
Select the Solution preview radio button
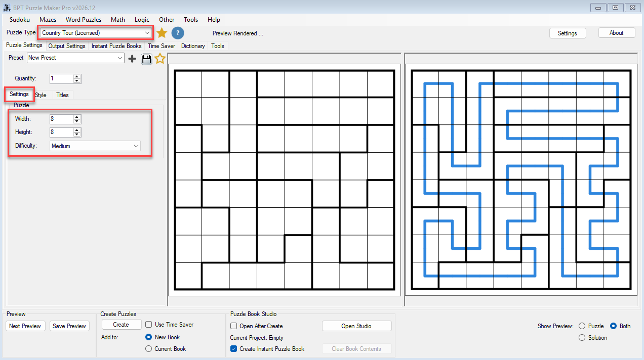(582, 338)
